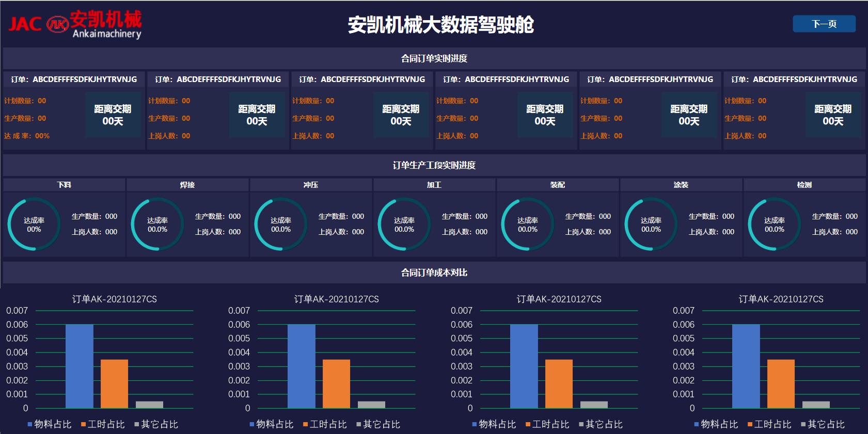
Task: Click the 下料 达成率 circular gauge
Action: (34, 224)
